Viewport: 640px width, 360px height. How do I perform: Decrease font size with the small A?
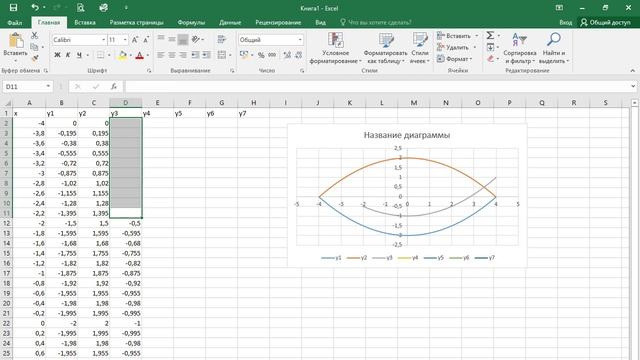click(146, 40)
